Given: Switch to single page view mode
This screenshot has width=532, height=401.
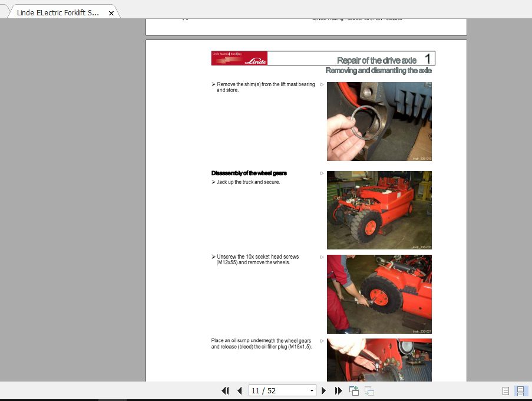Looking at the screenshot, I should point(505,391).
